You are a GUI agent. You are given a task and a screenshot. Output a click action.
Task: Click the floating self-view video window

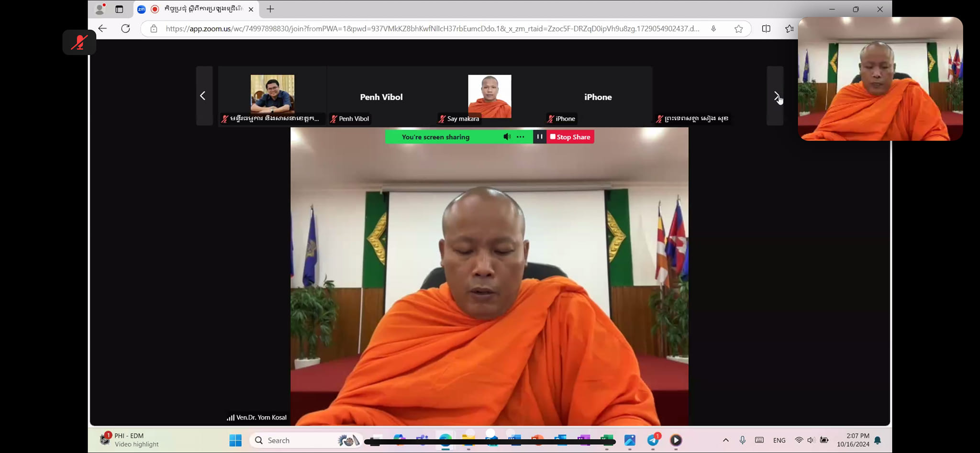[x=880, y=79]
